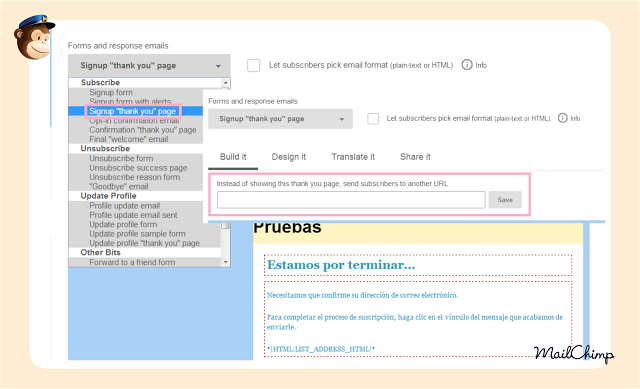Choose "Goodbye" email option

point(118,187)
